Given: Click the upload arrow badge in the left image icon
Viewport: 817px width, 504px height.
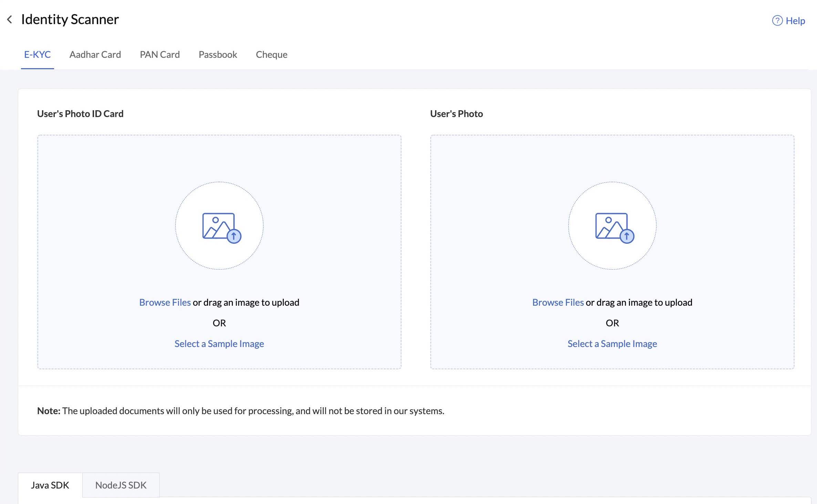Looking at the screenshot, I should point(234,237).
